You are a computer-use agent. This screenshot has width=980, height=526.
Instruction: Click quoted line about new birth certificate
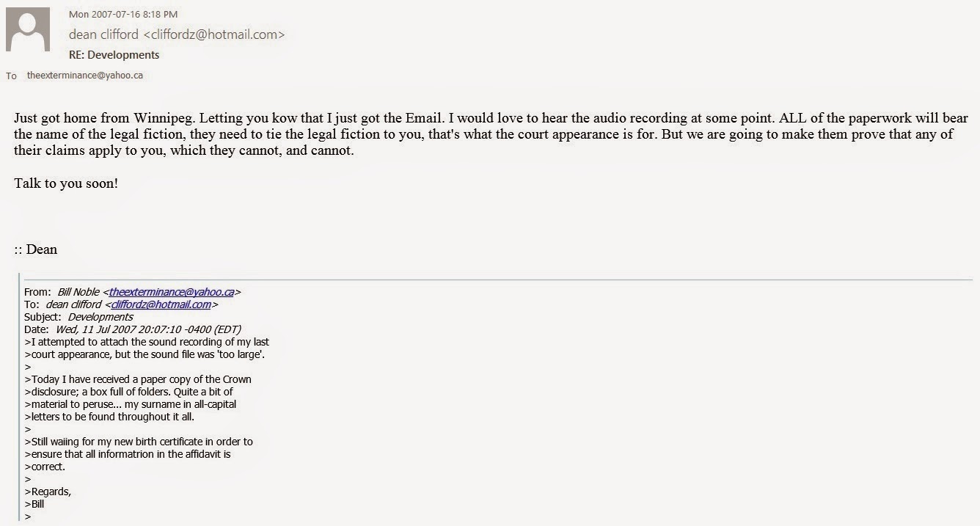click(x=139, y=442)
